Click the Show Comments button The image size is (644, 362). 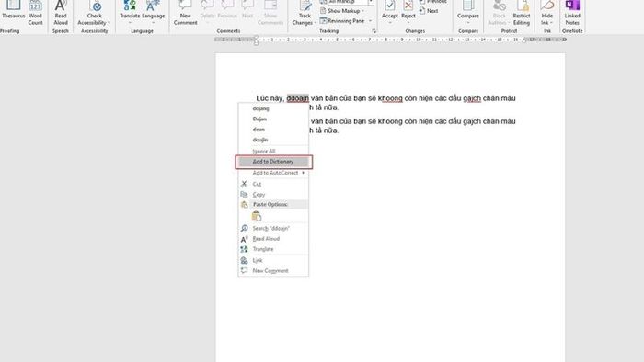coord(270,13)
